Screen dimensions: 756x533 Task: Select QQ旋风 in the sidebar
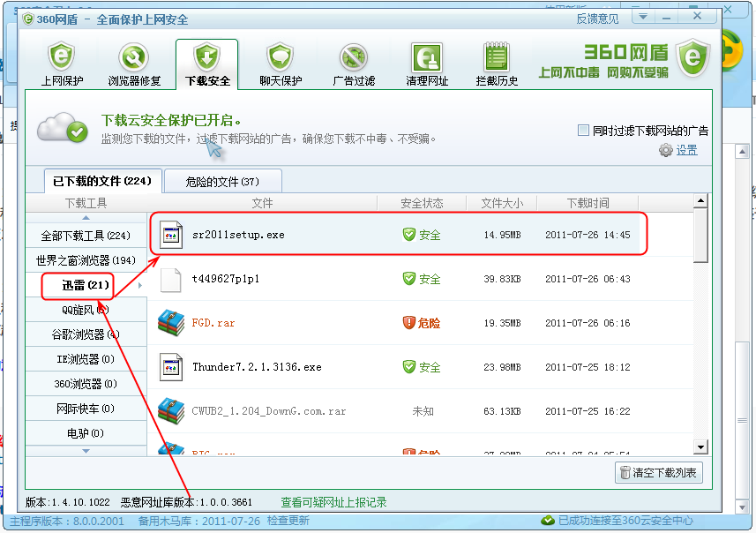(86, 310)
